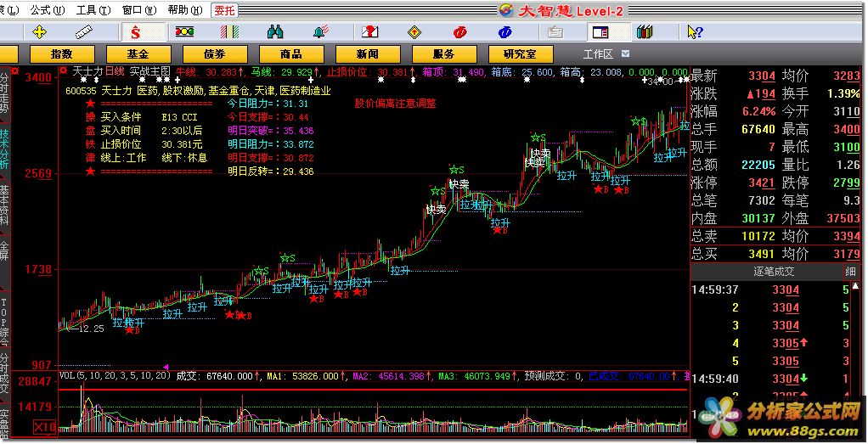Viewport: 868px width, 444px height.
Task: Select the ruler measurement tool icon
Action: tap(85, 32)
